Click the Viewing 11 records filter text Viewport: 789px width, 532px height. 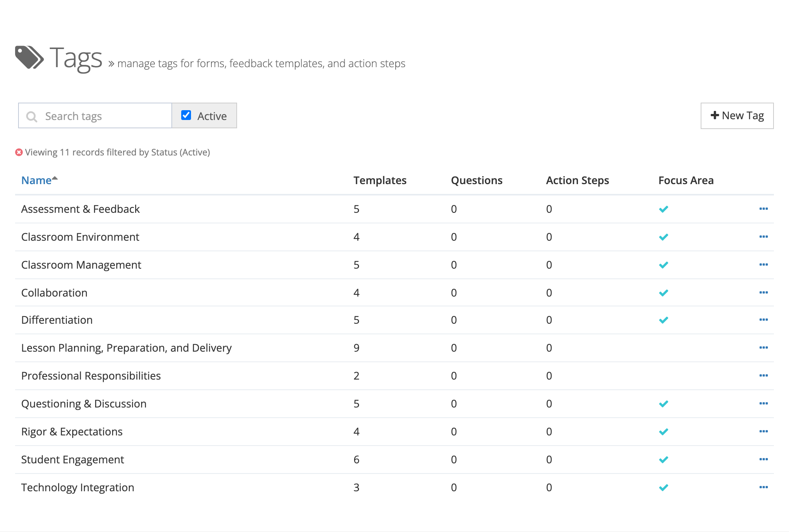117,152
